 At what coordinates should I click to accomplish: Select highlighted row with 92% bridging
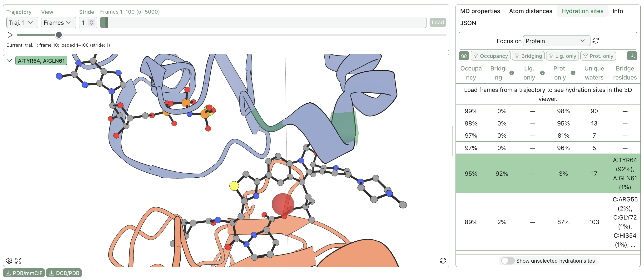(548, 174)
